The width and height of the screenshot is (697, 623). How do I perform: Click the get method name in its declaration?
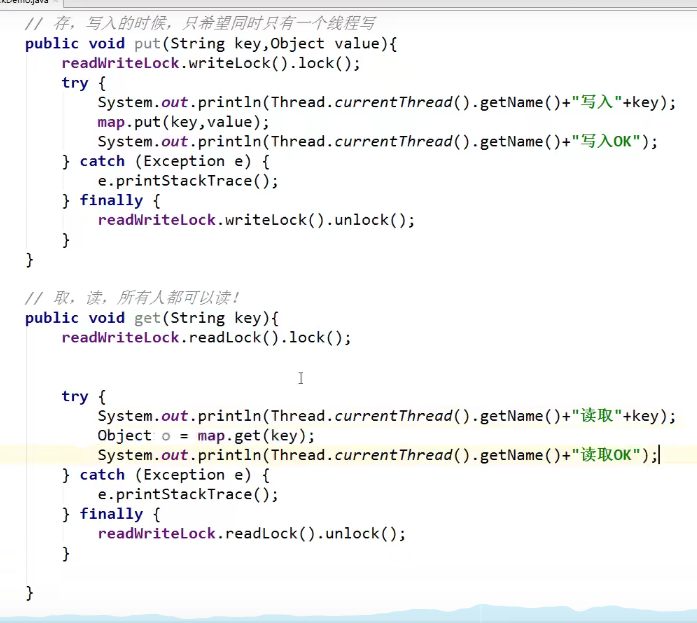[x=144, y=318]
